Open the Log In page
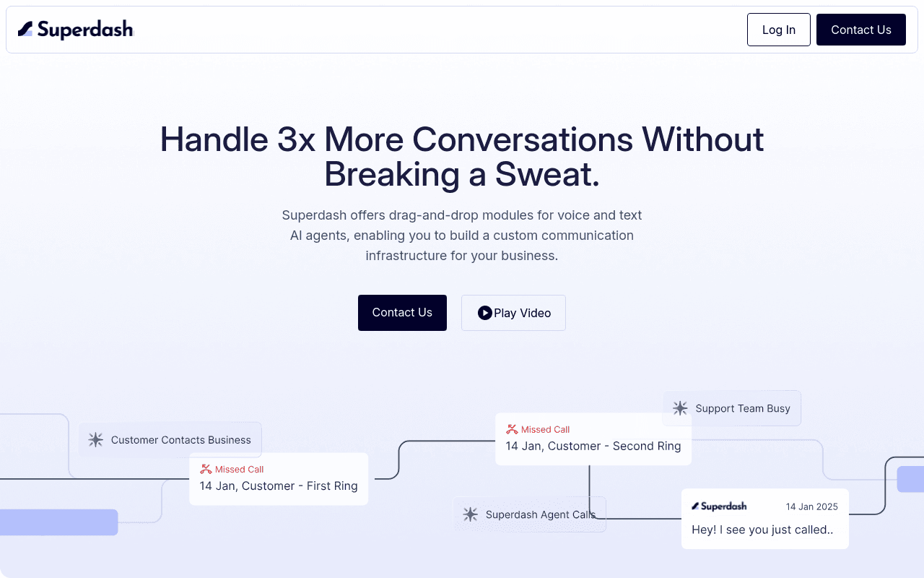This screenshot has width=924, height=578. pyautogui.click(x=779, y=30)
